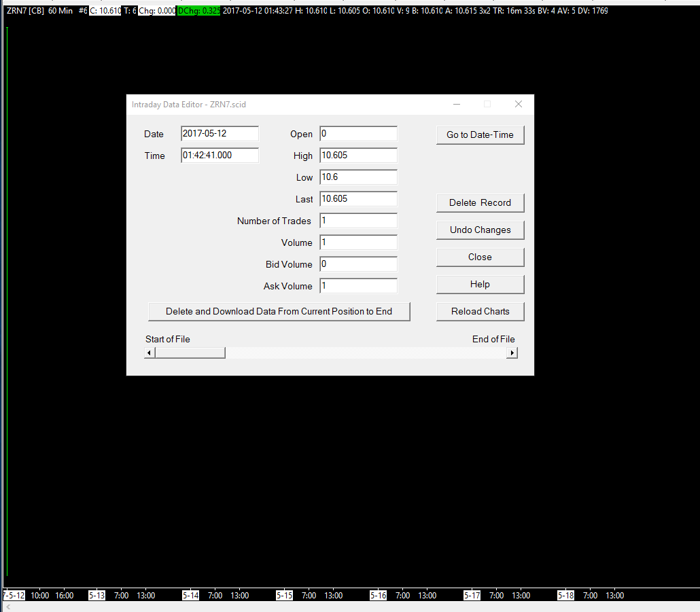Step file position right with scrollbar arrow
The height and width of the screenshot is (612, 700).
click(x=512, y=353)
